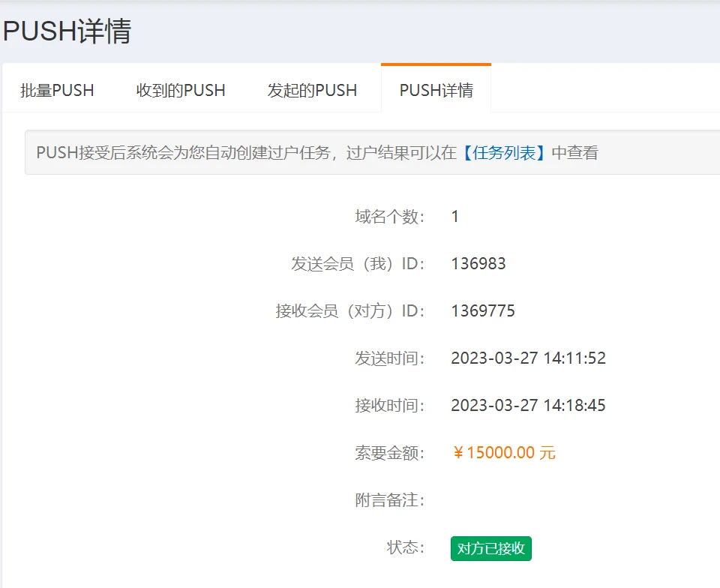Click the receive time 2023-03-27 14:18:45
Screen dimensions: 720x588
(528, 406)
